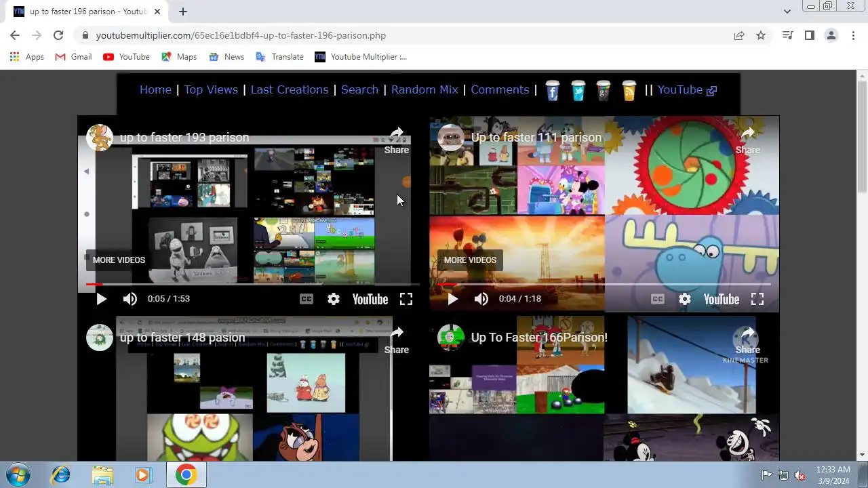Close the "up to faster 196 parison" tab
This screenshot has height=488, width=868.
(157, 12)
